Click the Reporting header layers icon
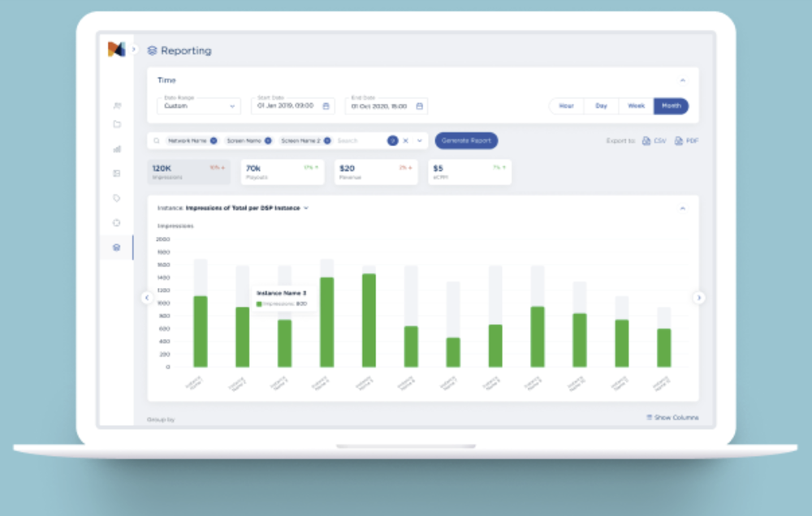Screen dimensions: 812x516 (x=153, y=51)
